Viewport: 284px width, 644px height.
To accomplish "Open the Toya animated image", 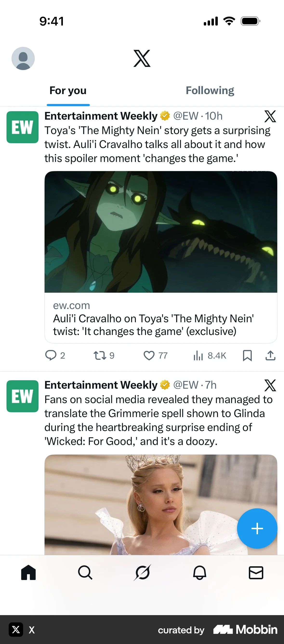I will (x=161, y=232).
